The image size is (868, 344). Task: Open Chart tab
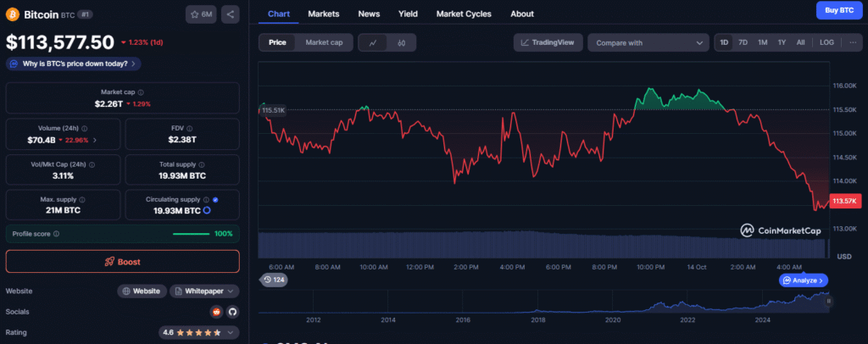pos(278,14)
